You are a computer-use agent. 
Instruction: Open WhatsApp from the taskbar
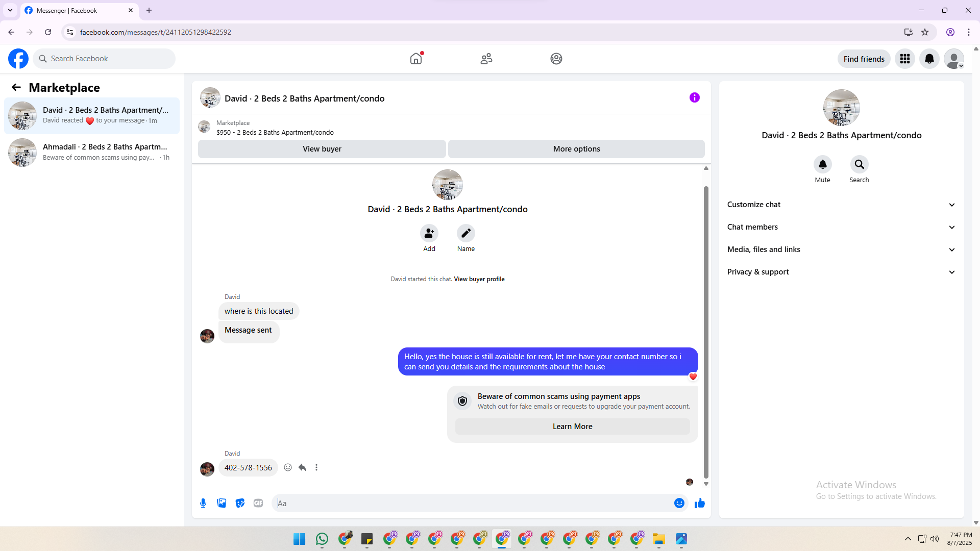click(x=322, y=539)
